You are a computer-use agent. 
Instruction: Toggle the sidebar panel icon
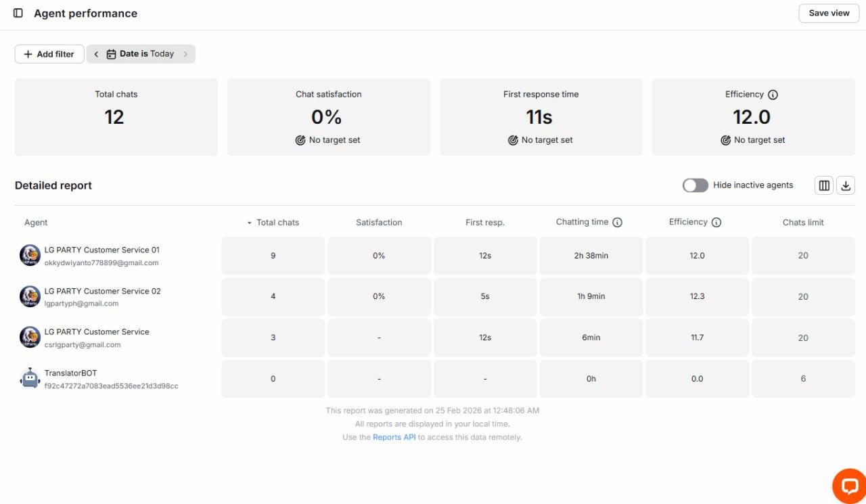click(x=18, y=13)
